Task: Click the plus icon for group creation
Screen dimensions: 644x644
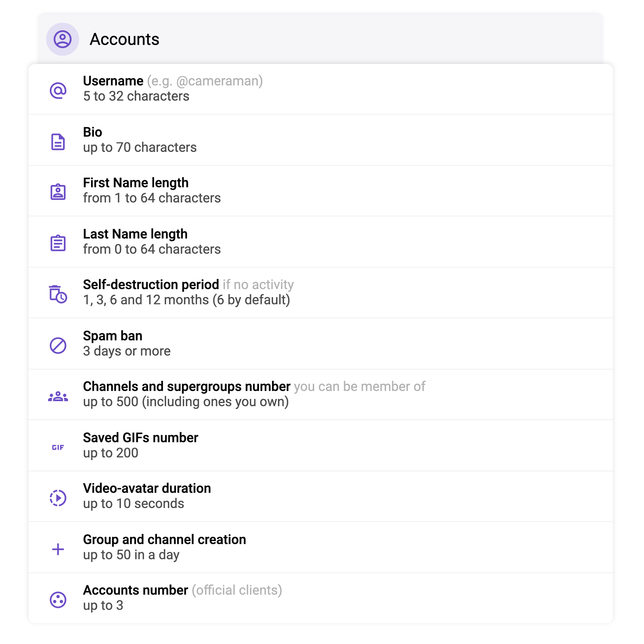Action: coord(58,549)
